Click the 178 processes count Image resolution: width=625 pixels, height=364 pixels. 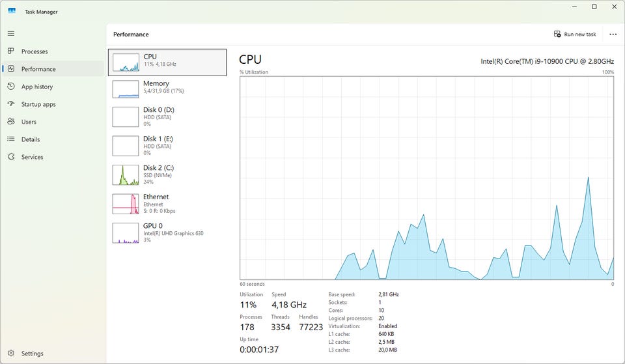(x=247, y=328)
